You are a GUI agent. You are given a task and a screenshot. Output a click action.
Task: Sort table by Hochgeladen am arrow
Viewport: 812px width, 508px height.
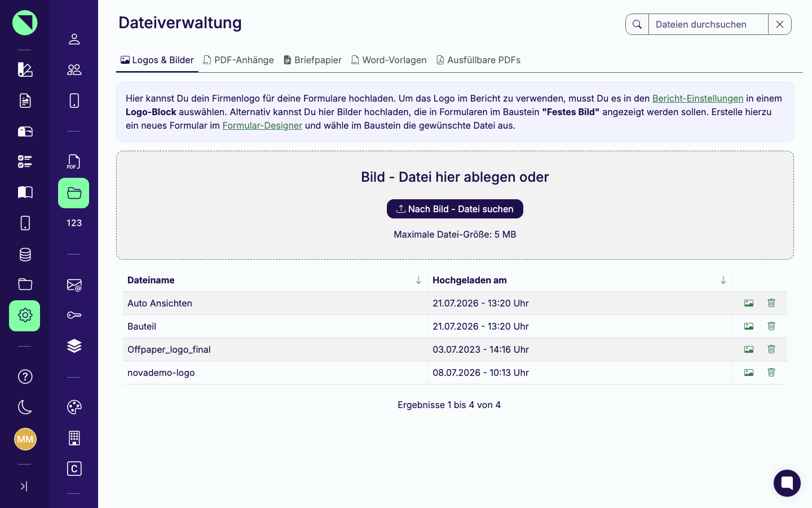coord(723,281)
